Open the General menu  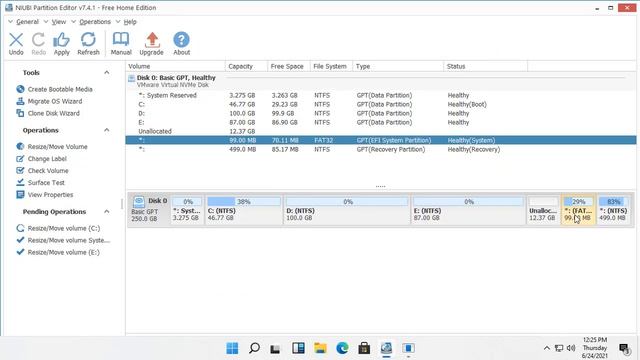coord(27,22)
